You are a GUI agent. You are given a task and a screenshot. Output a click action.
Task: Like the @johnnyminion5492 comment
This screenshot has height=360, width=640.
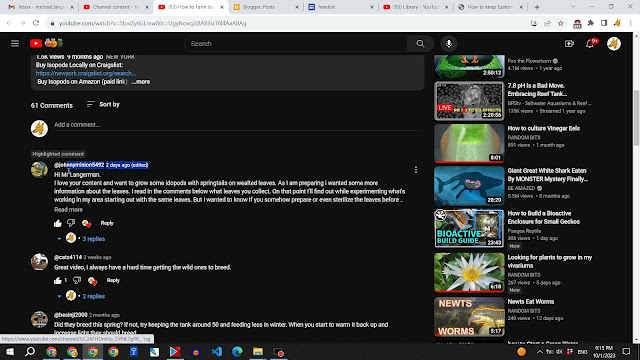pyautogui.click(x=58, y=223)
